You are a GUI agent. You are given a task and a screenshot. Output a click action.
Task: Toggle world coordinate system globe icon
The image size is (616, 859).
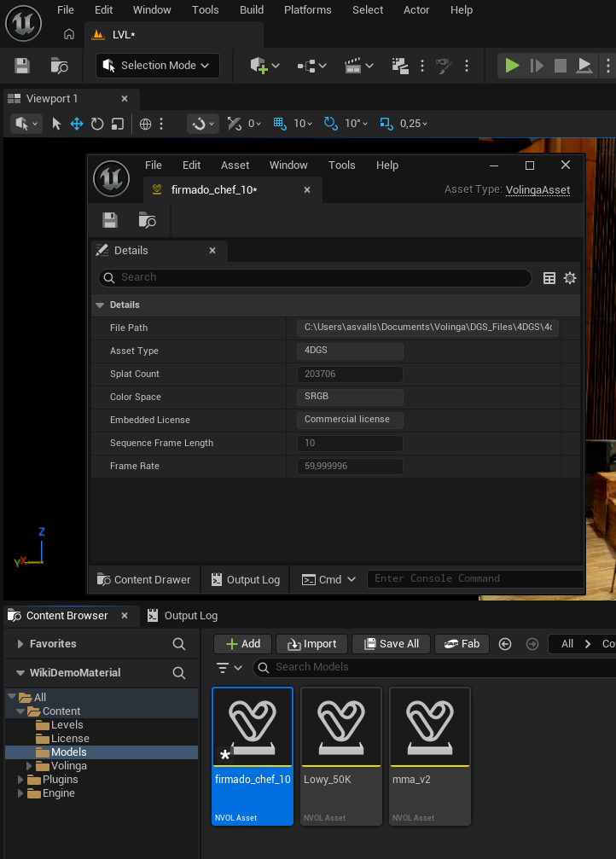pos(145,124)
